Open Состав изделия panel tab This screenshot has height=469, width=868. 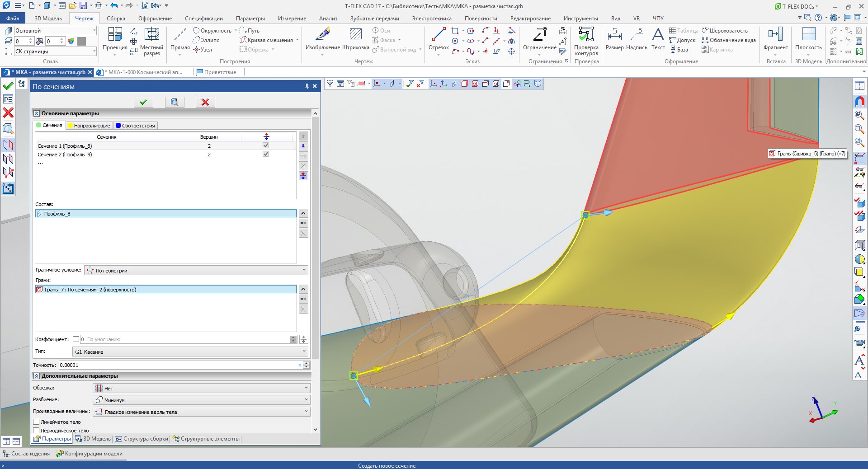point(27,454)
